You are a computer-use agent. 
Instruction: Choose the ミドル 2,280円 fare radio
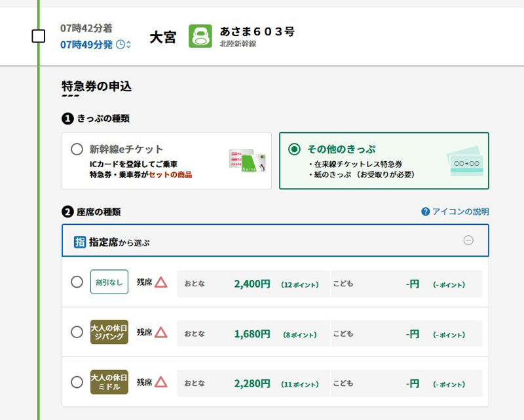tap(77, 382)
